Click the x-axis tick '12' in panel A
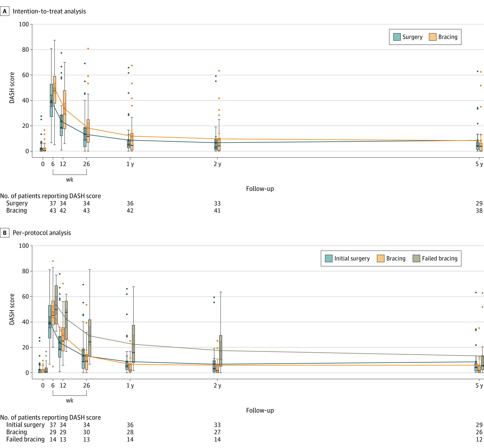This screenshot has height=448, width=484. 63,164
